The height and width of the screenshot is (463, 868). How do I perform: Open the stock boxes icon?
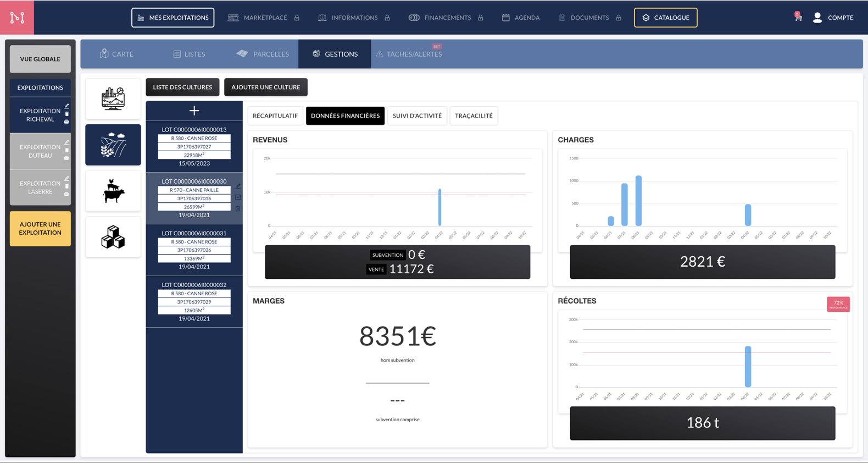113,238
